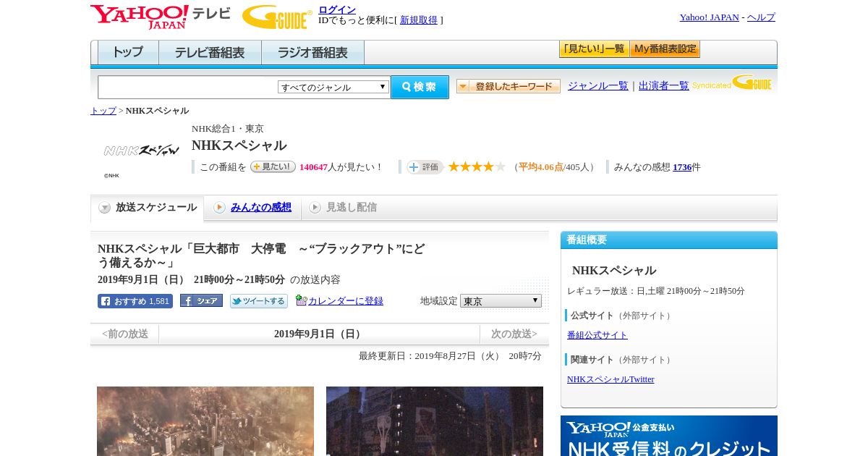Screen dimensions: 868x456
Task: Click the 「見たい!」一覧 button
Action: point(594,49)
